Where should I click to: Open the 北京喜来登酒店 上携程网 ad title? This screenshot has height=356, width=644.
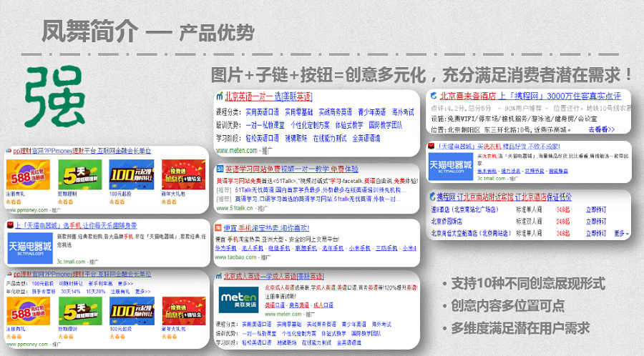click(530, 96)
